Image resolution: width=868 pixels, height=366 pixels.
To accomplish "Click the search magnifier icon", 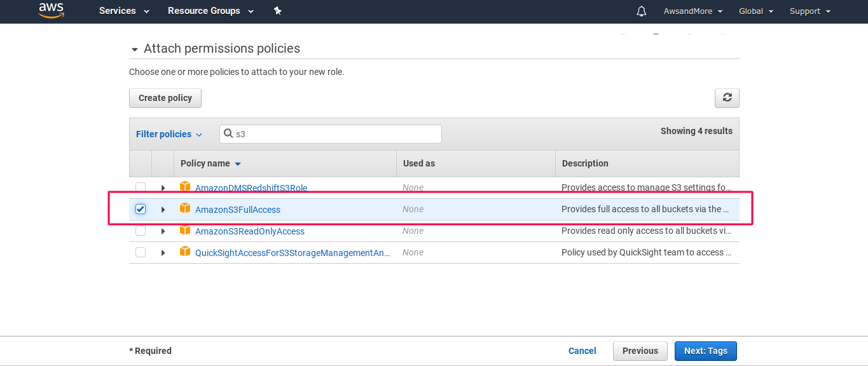I will [228, 133].
